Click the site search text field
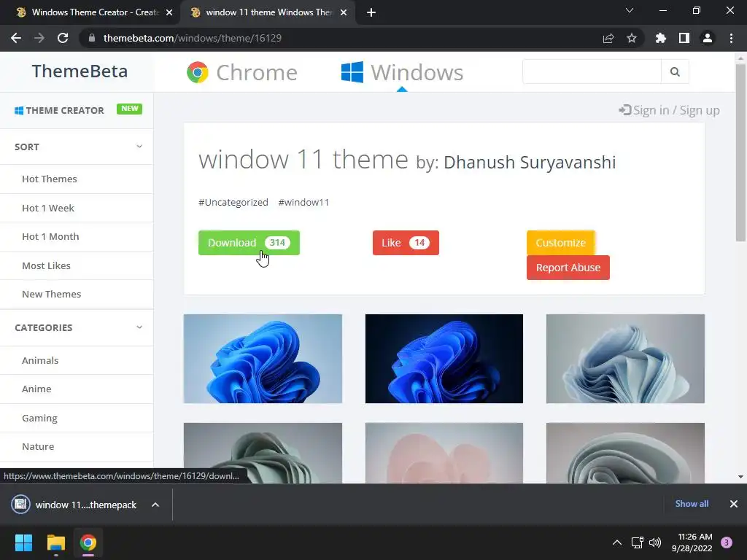Viewport: 747px width, 560px height. click(x=592, y=71)
